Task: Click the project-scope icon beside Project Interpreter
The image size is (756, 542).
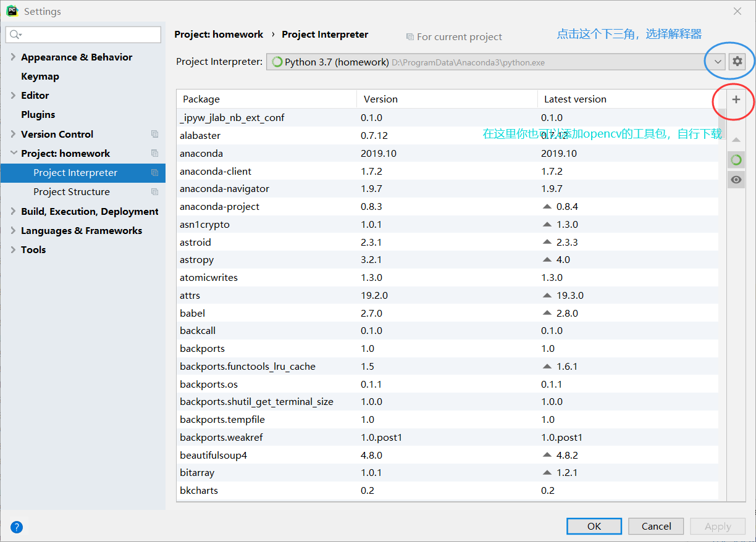Action: coord(154,173)
